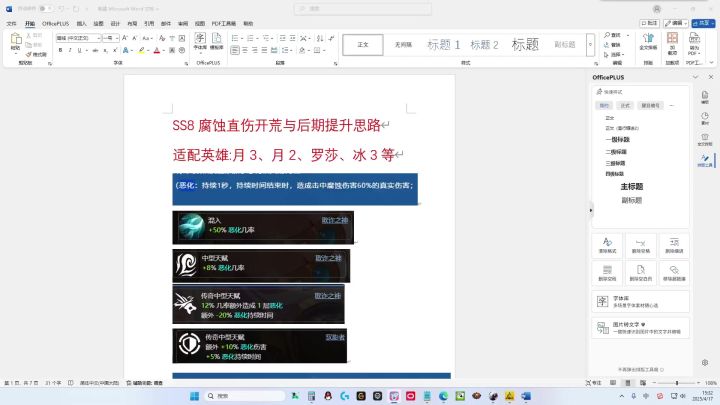Click the yellow text highlight pen icon
Viewport: 720px width, 405px height.
(141, 50)
